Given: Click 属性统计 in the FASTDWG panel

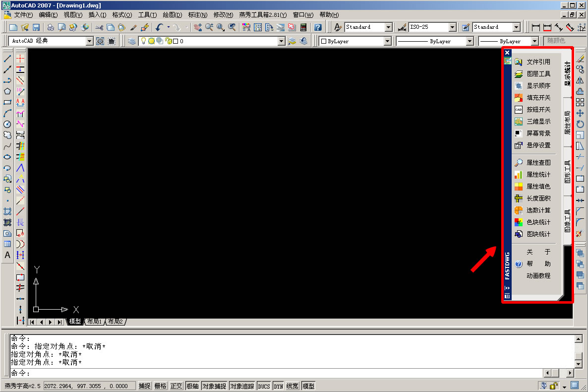Looking at the screenshot, I should 538,175.
